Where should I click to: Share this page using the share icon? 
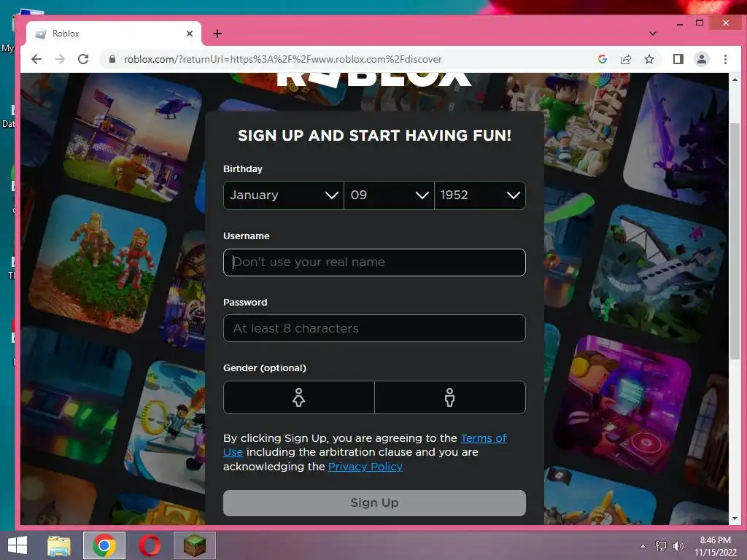pos(625,59)
